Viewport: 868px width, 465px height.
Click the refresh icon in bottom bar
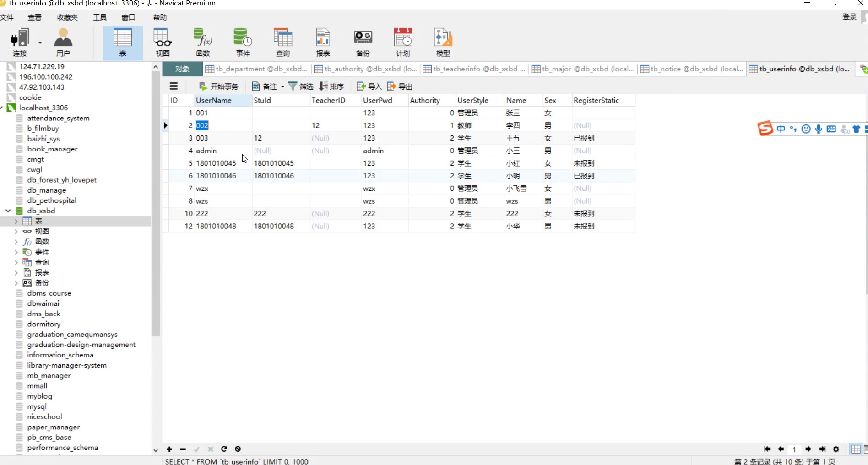tap(224, 449)
